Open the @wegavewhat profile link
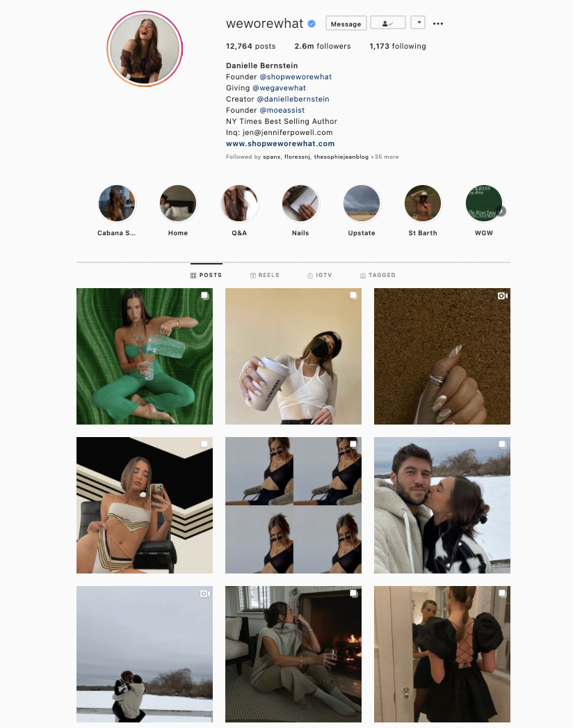The width and height of the screenshot is (573, 728). (x=280, y=88)
